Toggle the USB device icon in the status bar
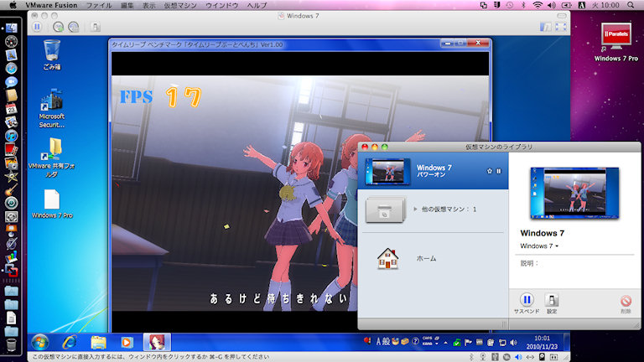644x362 pixels. point(495,357)
